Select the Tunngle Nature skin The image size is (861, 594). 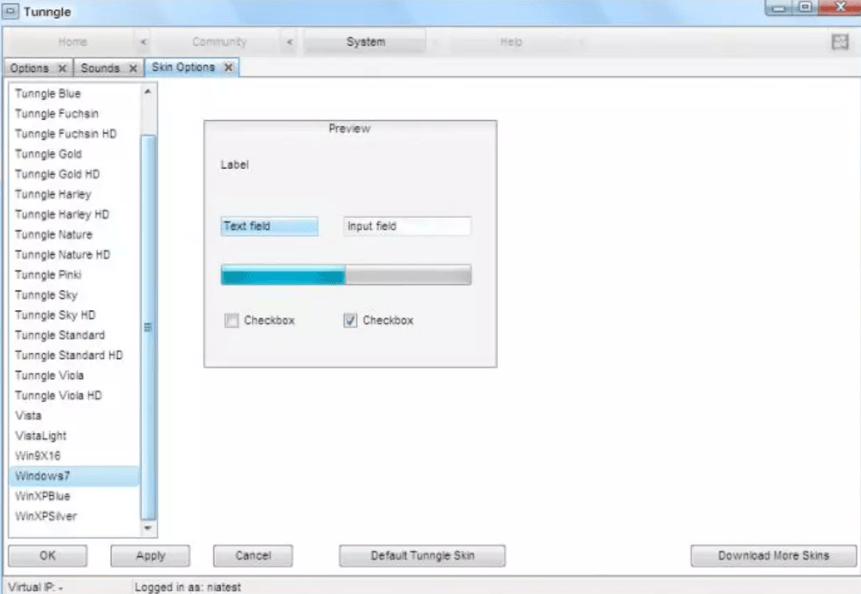tap(75, 234)
